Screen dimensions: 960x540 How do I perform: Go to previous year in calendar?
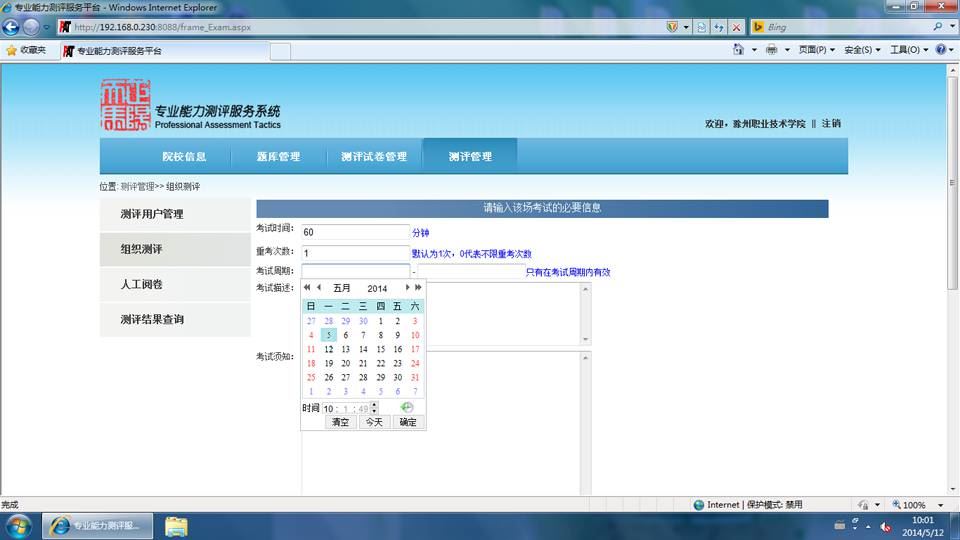pyautogui.click(x=307, y=287)
